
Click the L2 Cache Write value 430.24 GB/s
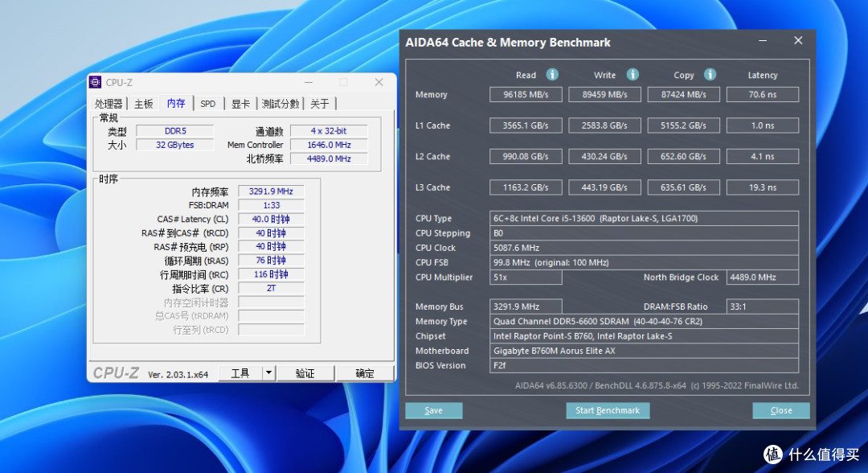click(605, 157)
